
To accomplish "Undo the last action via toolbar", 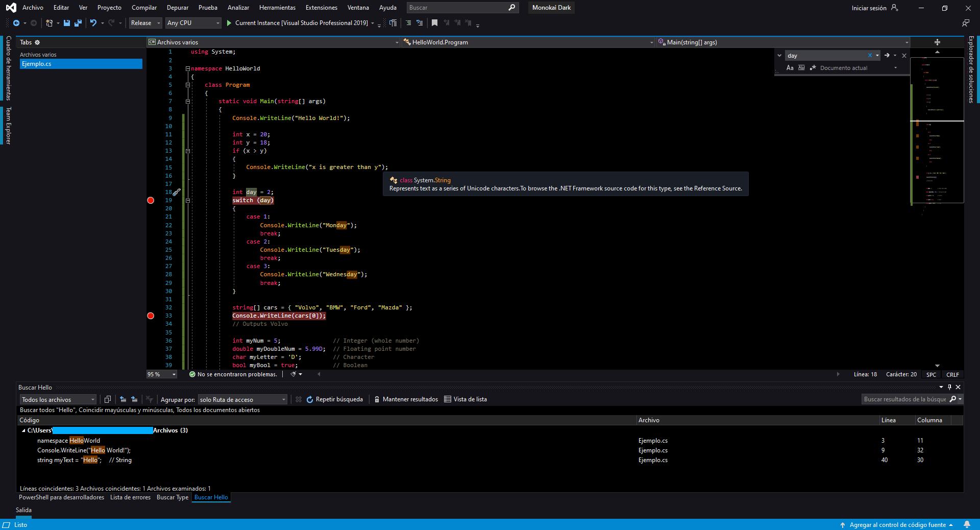I will click(x=93, y=23).
